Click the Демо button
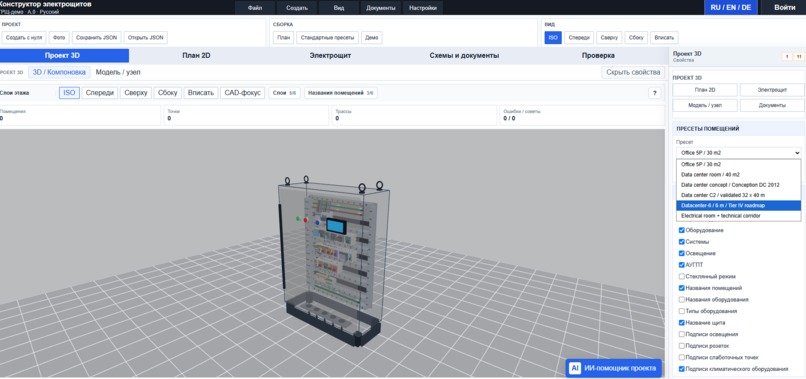The image size is (806, 379). pyautogui.click(x=372, y=38)
